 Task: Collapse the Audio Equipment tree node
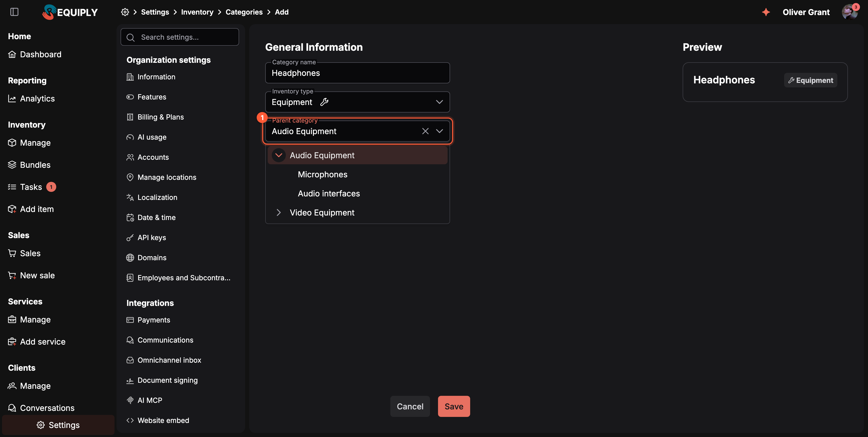pyautogui.click(x=279, y=155)
